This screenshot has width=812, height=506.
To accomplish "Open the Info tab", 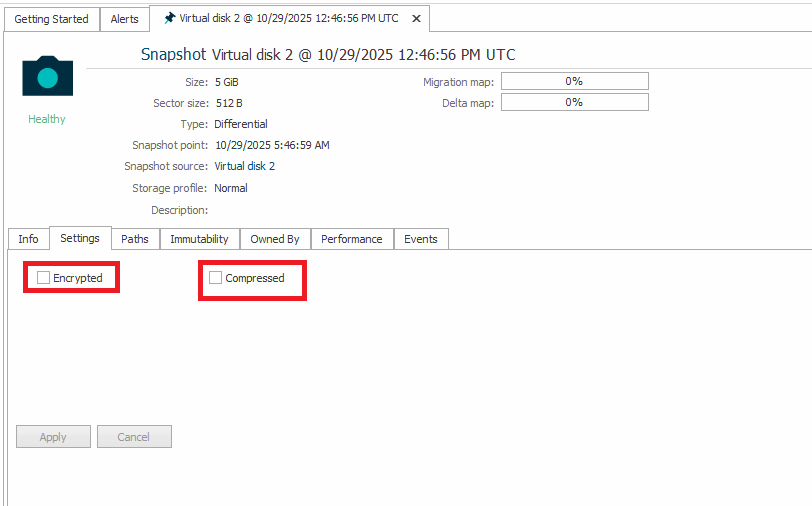I will [x=28, y=239].
